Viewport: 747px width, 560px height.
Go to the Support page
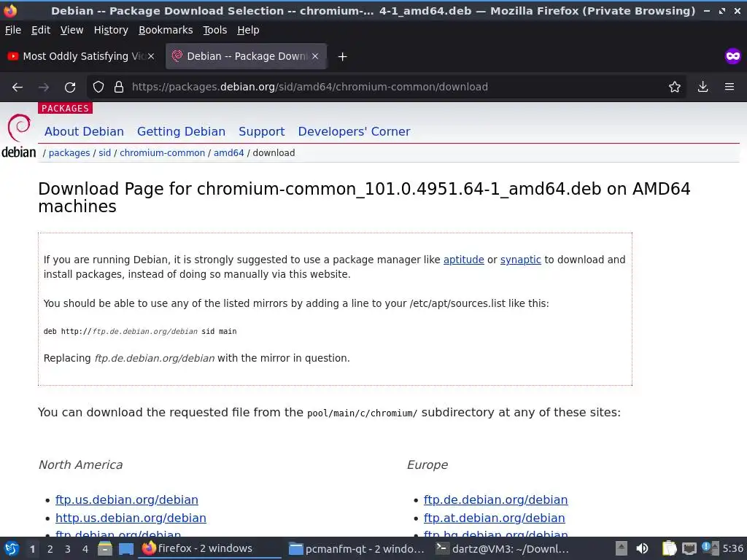(x=262, y=131)
